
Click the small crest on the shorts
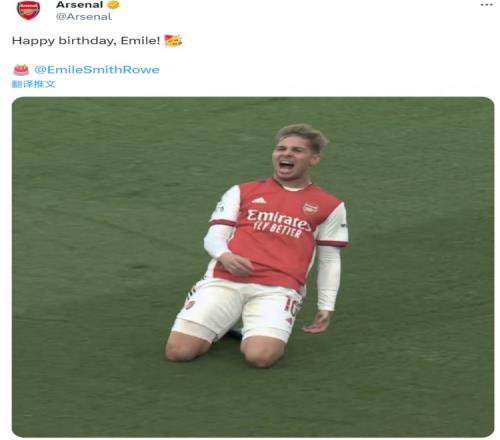pyautogui.click(x=190, y=304)
